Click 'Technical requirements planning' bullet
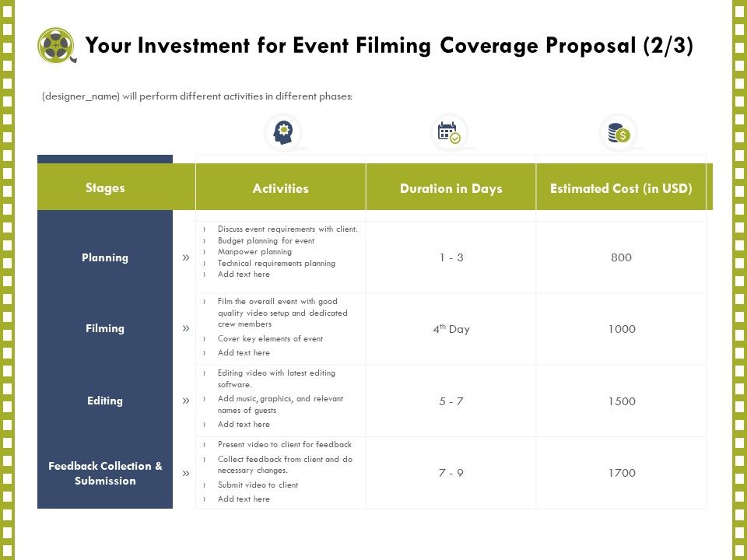 pyautogui.click(x=276, y=263)
